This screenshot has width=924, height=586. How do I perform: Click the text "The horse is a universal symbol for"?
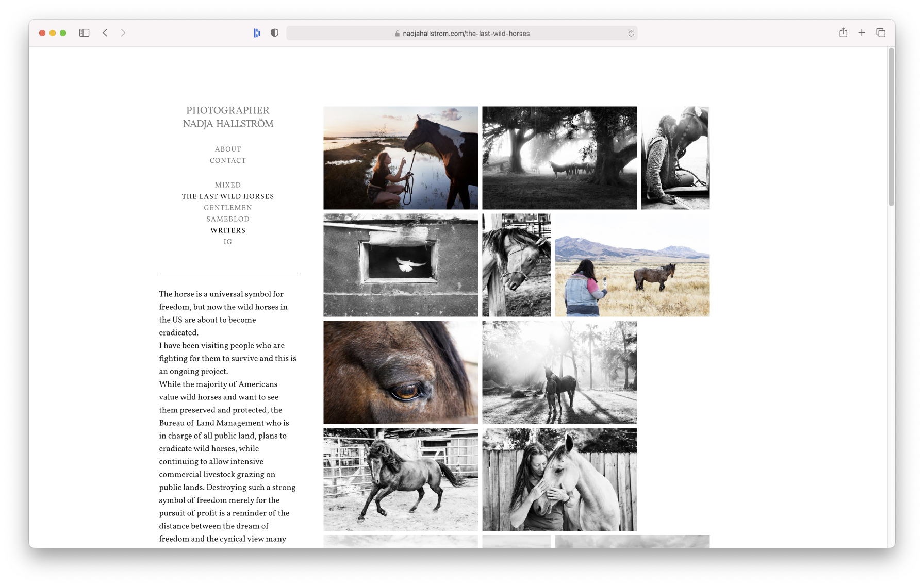tap(221, 294)
